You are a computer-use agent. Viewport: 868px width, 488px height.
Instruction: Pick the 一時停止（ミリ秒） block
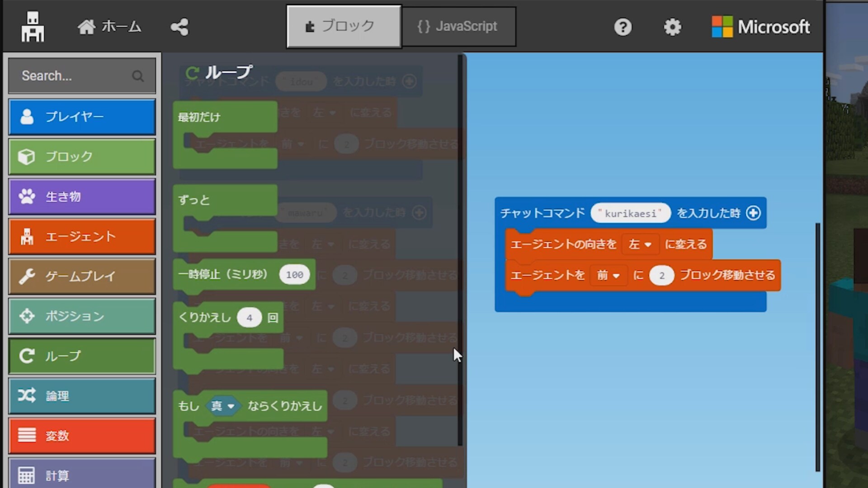[223, 274]
